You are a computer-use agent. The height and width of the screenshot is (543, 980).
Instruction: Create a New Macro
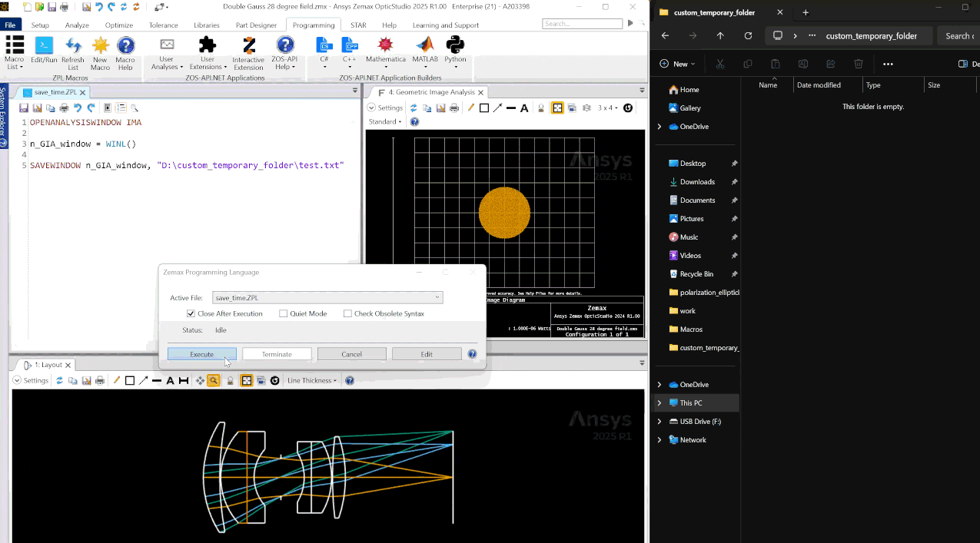tap(100, 52)
